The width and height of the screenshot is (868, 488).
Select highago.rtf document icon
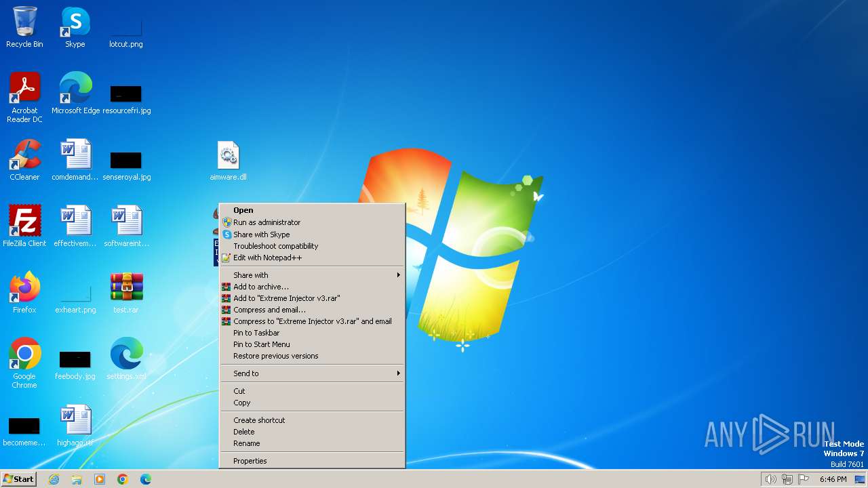point(75,426)
